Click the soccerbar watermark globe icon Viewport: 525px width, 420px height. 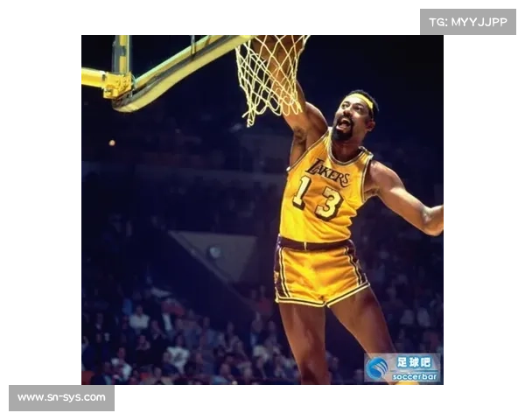click(x=378, y=367)
